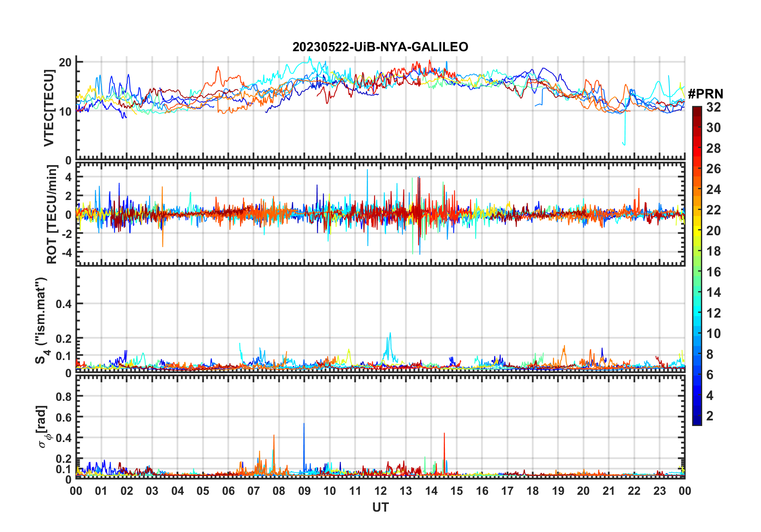
Task: Pick colorbar tick label 14
Action: [713, 292]
